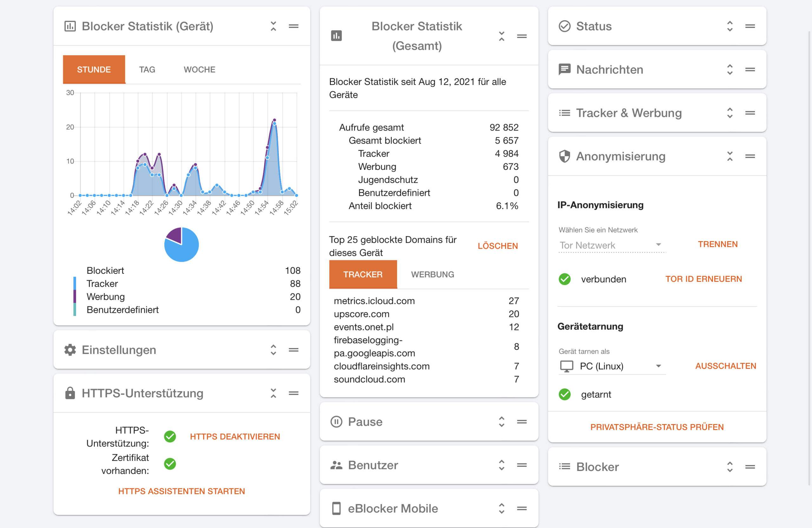Expand the Tracker & Werbung card

pos(730,113)
